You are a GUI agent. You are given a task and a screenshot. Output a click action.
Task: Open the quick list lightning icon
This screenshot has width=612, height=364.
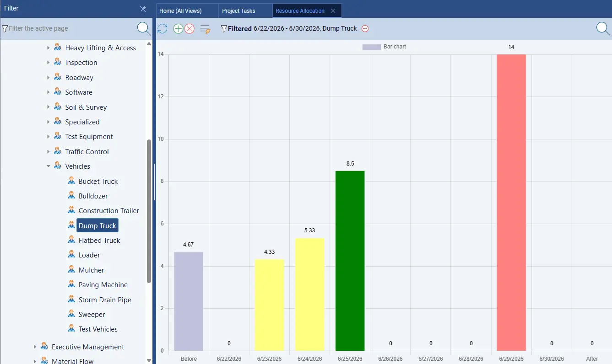click(205, 29)
